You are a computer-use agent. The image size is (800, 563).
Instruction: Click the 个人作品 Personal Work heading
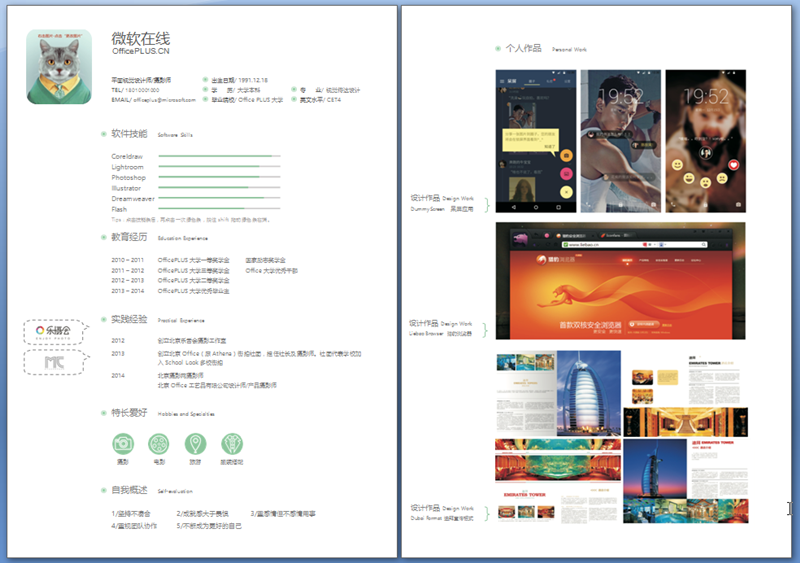click(x=546, y=48)
